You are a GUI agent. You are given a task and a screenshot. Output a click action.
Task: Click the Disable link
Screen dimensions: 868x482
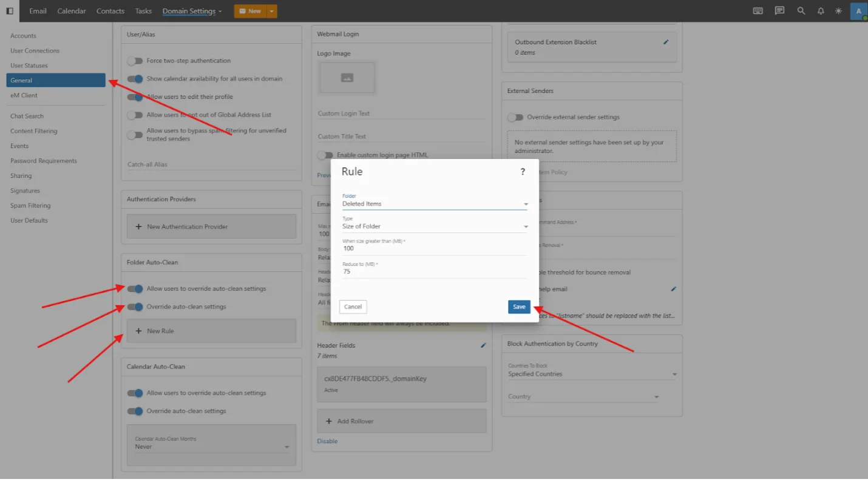pyautogui.click(x=327, y=441)
